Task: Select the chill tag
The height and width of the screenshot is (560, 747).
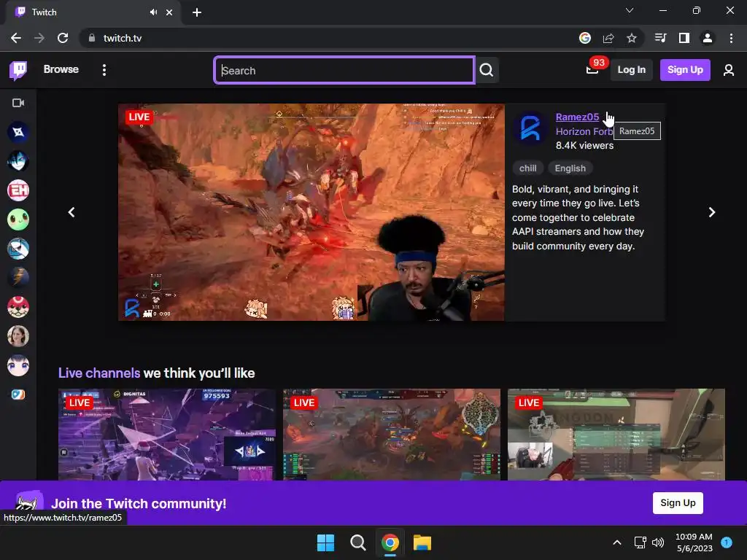Action: tap(527, 168)
